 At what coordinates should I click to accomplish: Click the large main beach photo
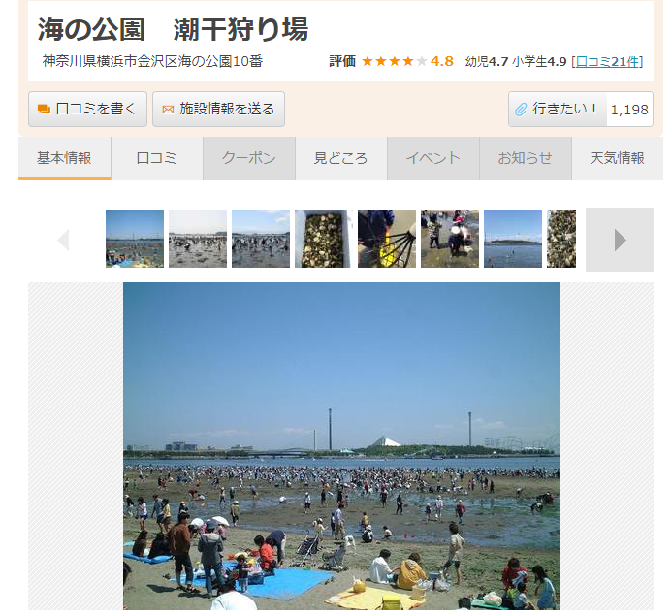tap(341, 446)
